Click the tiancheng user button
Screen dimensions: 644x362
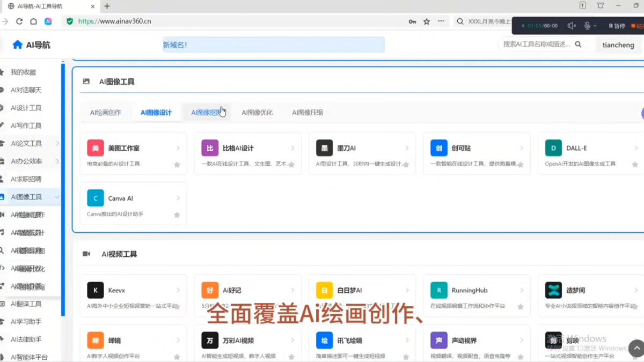click(618, 45)
